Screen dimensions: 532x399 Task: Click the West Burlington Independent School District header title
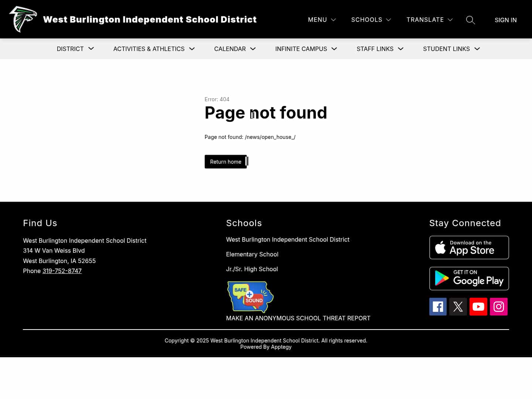(x=150, y=19)
